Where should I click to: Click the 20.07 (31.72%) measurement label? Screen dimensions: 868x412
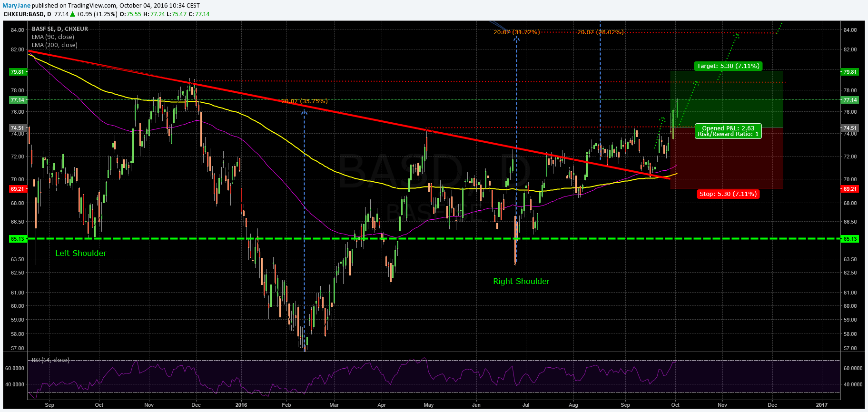517,32
